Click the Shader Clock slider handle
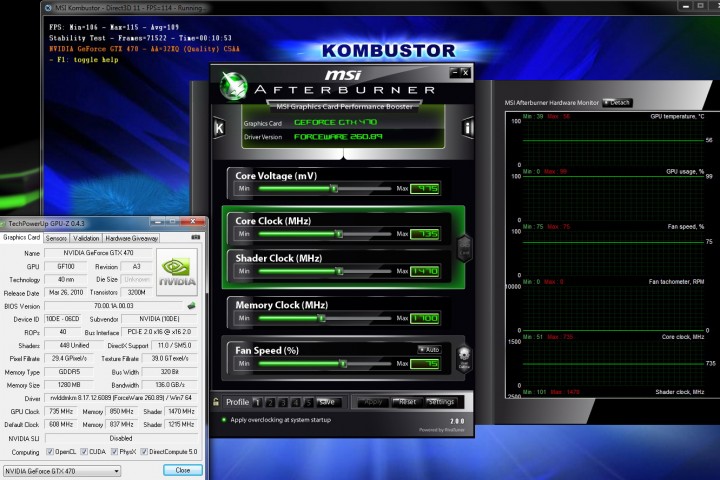Image resolution: width=720 pixels, height=480 pixels. coord(339,271)
